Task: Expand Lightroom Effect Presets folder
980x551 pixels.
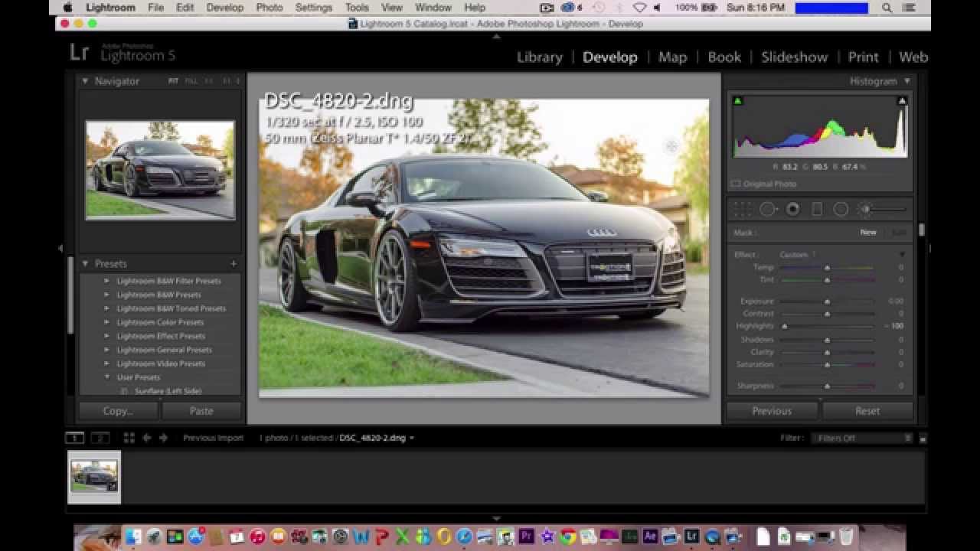Action: pos(107,336)
